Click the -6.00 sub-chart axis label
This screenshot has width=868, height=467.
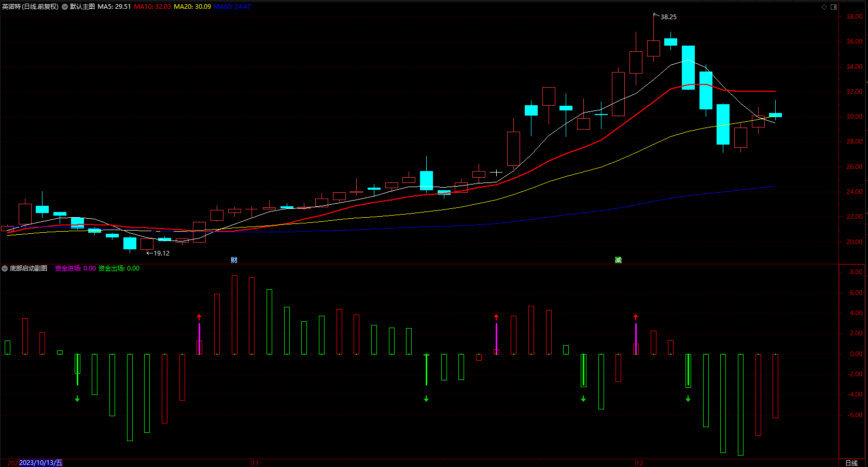[x=856, y=415]
